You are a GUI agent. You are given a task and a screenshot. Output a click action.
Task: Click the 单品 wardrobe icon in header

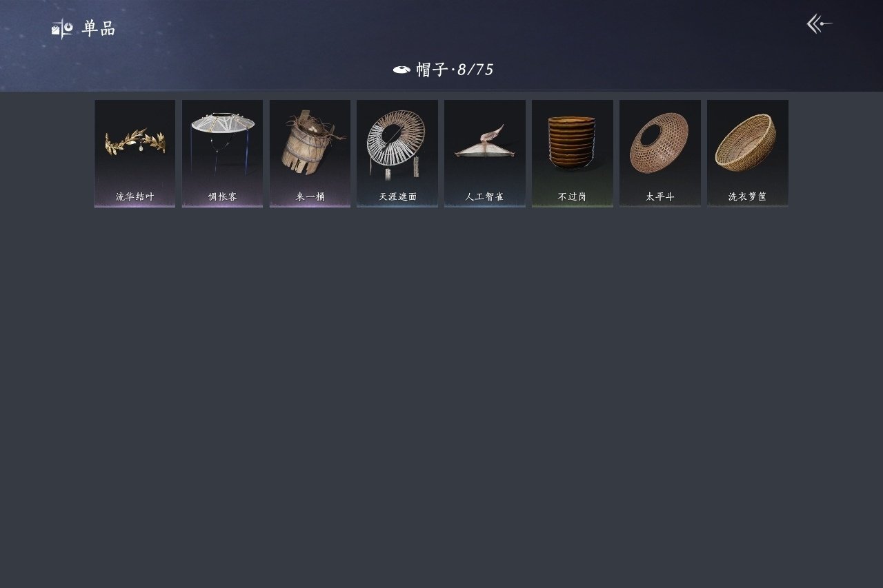pyautogui.click(x=62, y=28)
